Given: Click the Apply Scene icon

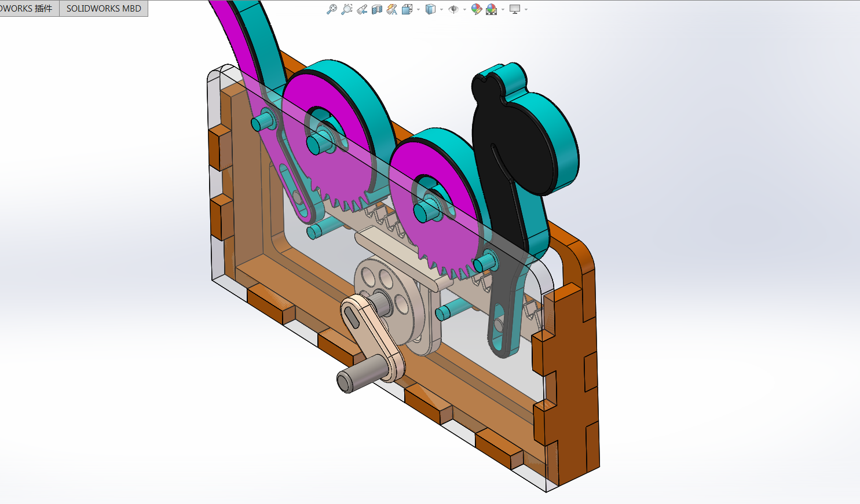Looking at the screenshot, I should coord(492,9).
